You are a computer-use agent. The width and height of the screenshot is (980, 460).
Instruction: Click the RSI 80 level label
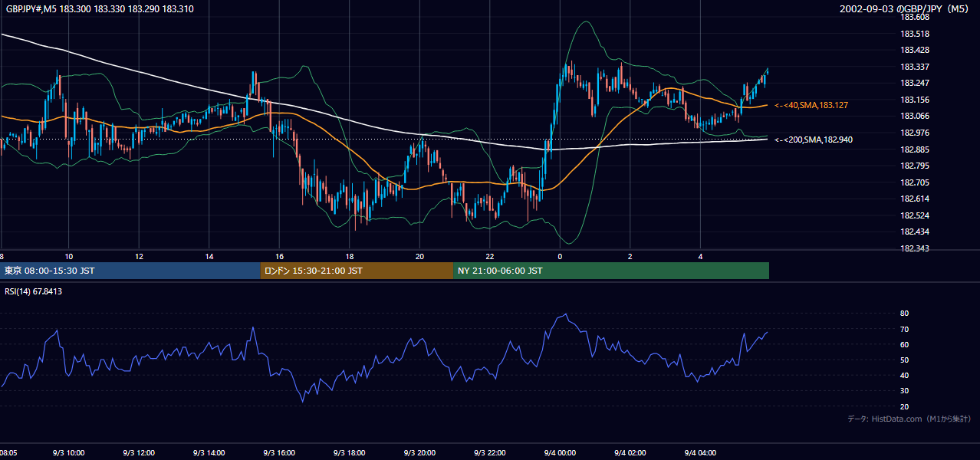904,314
